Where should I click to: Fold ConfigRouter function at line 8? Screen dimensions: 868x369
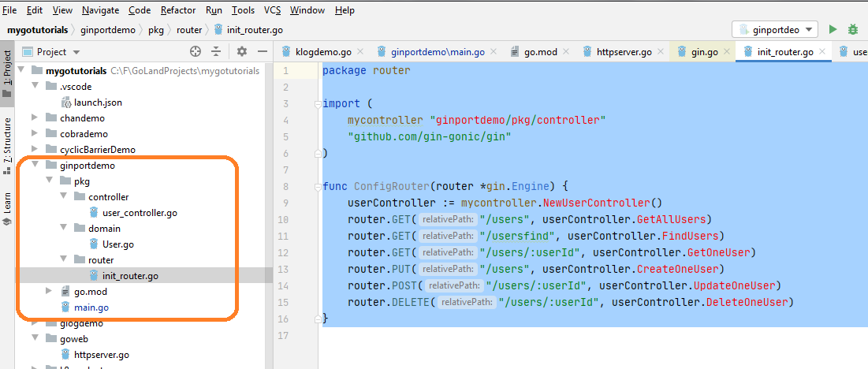click(317, 186)
